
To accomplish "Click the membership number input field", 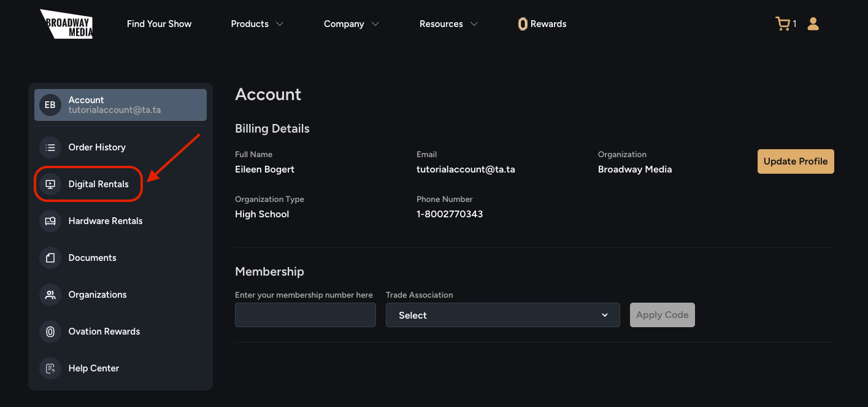I will tap(305, 314).
